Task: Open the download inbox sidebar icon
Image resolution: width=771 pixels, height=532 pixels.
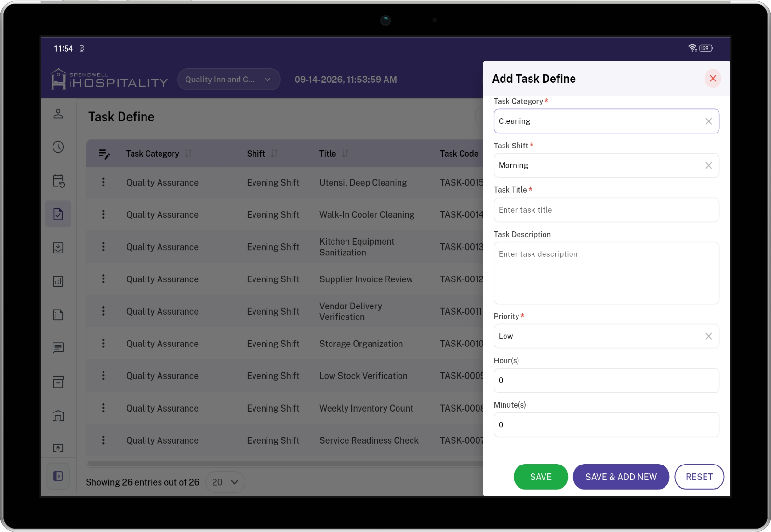Action: (x=58, y=248)
